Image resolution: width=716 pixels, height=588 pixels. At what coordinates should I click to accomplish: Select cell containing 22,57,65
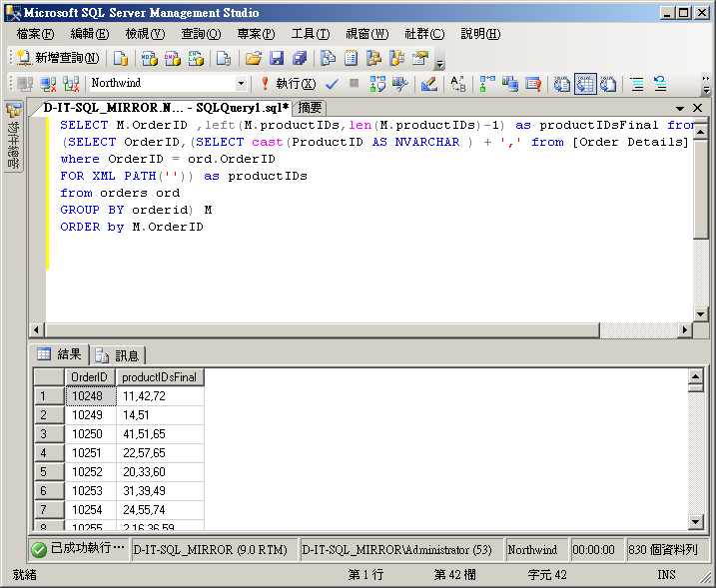160,453
